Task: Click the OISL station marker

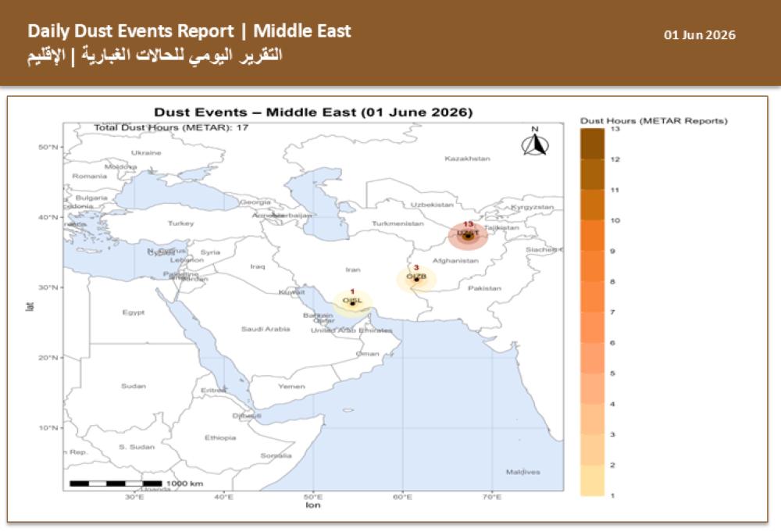Action: point(352,303)
